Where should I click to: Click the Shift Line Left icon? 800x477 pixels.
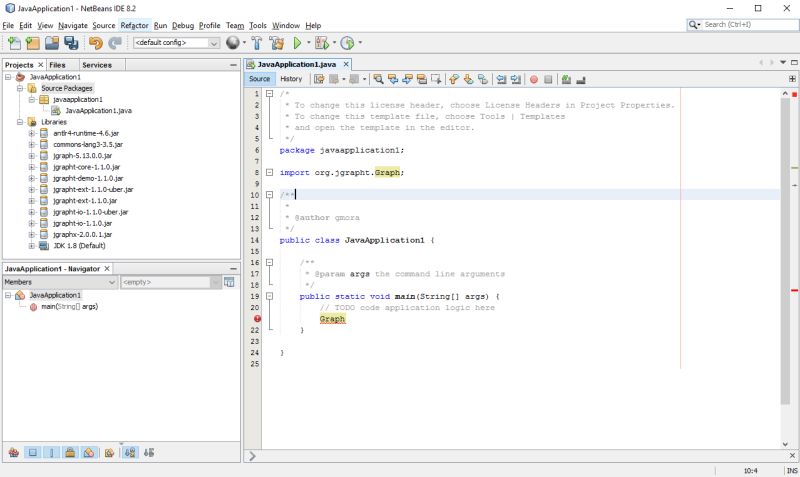pyautogui.click(x=501, y=79)
